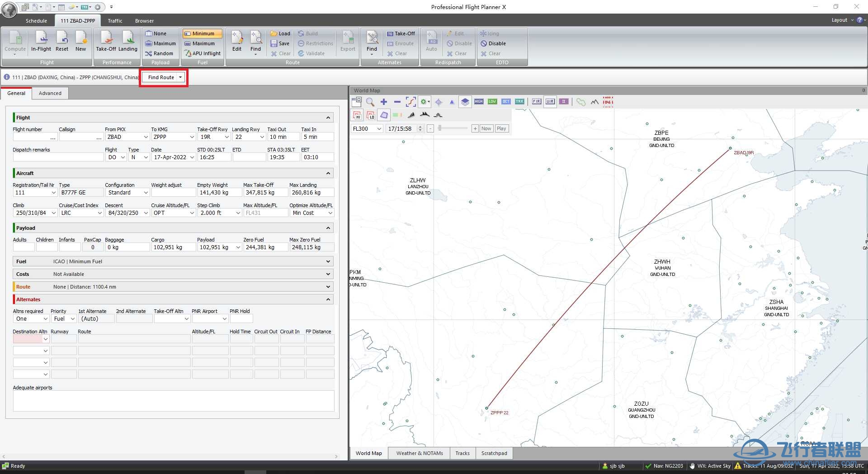Zoom in the world map with plus icon
This screenshot has height=474, width=868.
384,102
